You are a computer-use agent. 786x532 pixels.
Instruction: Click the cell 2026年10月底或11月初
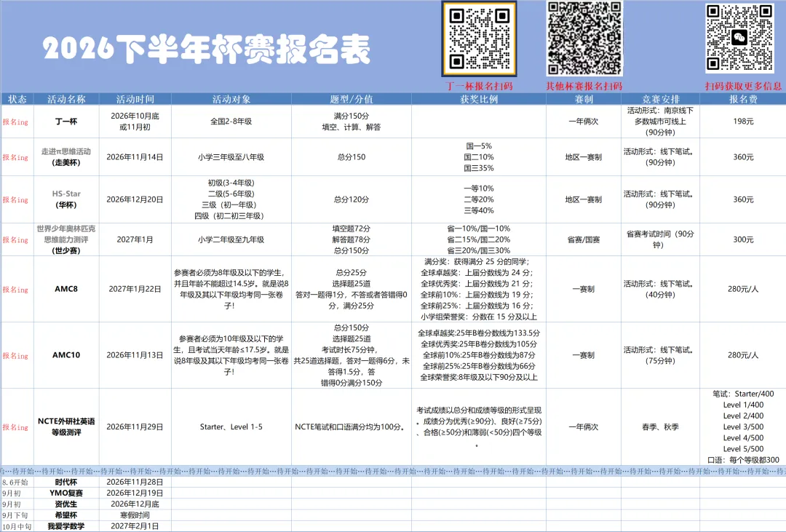coord(135,122)
